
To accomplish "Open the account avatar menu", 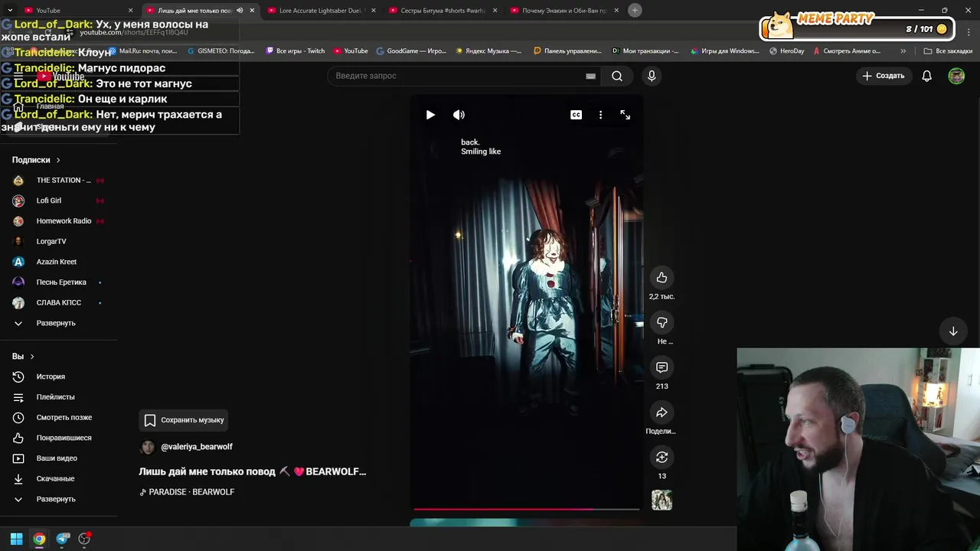I will pos(956,76).
